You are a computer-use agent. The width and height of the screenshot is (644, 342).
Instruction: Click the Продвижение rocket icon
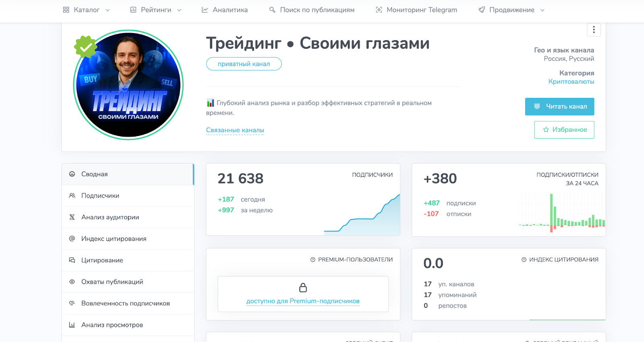pyautogui.click(x=482, y=10)
